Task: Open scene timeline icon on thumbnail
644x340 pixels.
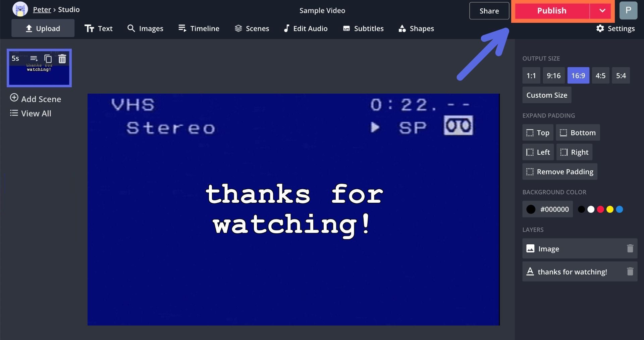Action: tap(34, 59)
